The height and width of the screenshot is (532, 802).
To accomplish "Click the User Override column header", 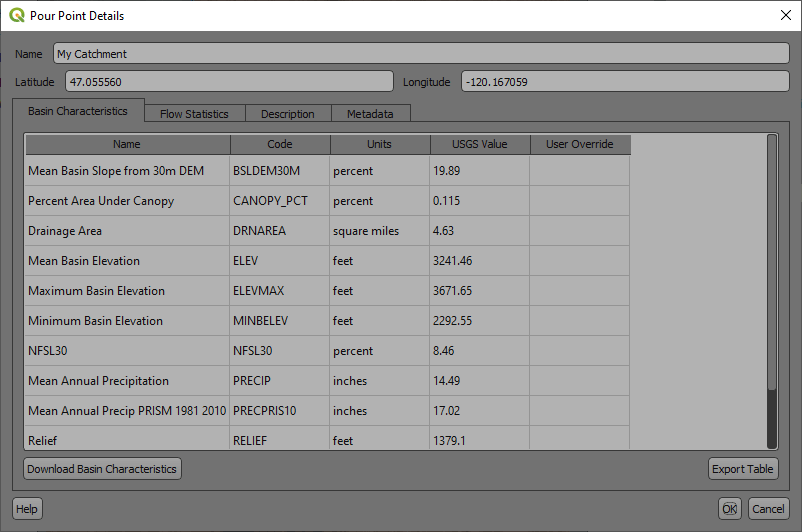I will coord(580,144).
